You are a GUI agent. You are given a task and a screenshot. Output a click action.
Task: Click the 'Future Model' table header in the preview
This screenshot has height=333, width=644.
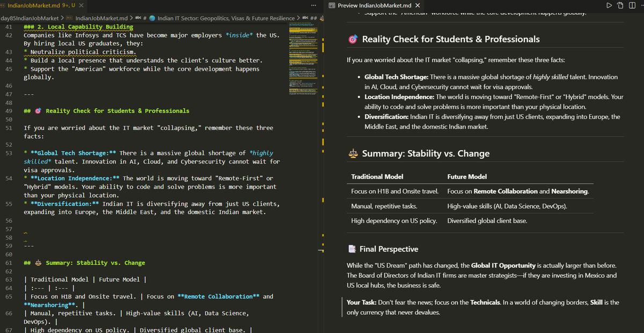(x=467, y=176)
